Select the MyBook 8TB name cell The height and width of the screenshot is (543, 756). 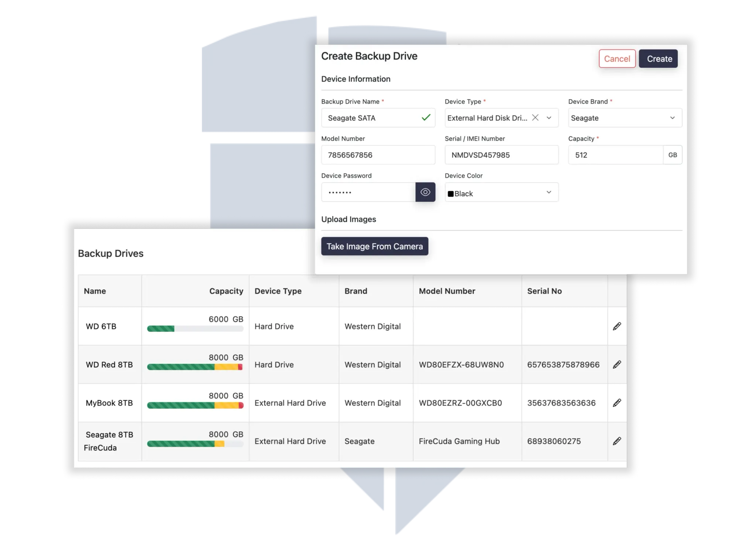(109, 403)
